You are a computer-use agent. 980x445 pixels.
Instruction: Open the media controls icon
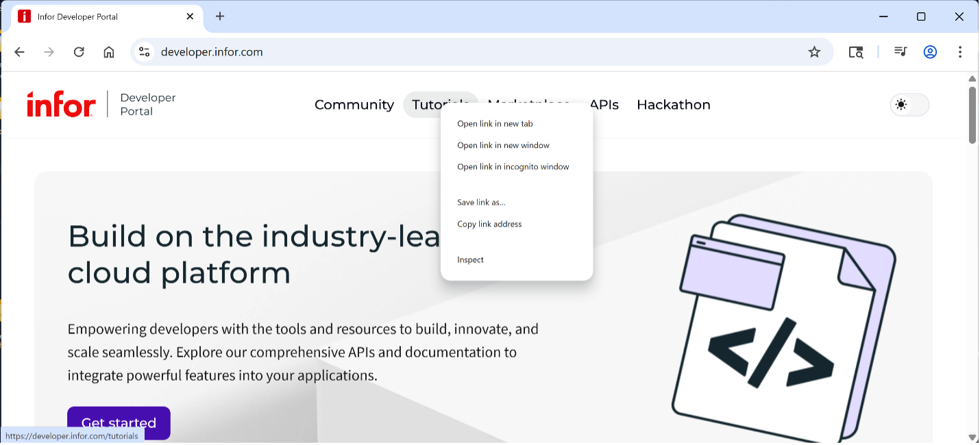pyautogui.click(x=901, y=52)
